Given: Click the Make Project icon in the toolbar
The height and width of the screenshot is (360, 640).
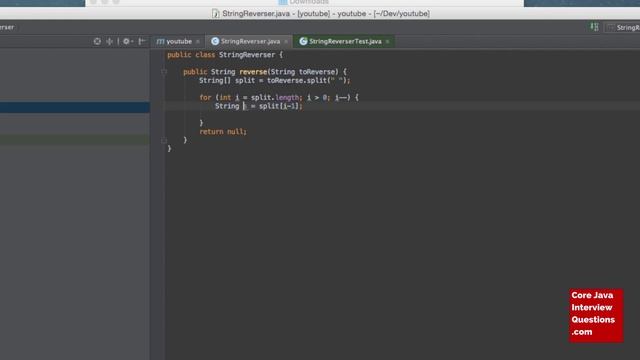Looking at the screenshot, I should (x=594, y=27).
